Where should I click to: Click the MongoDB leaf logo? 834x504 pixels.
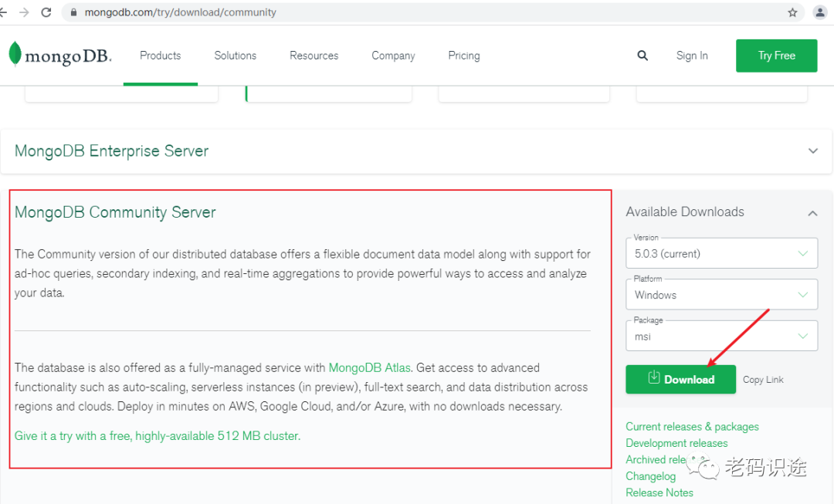tap(15, 54)
